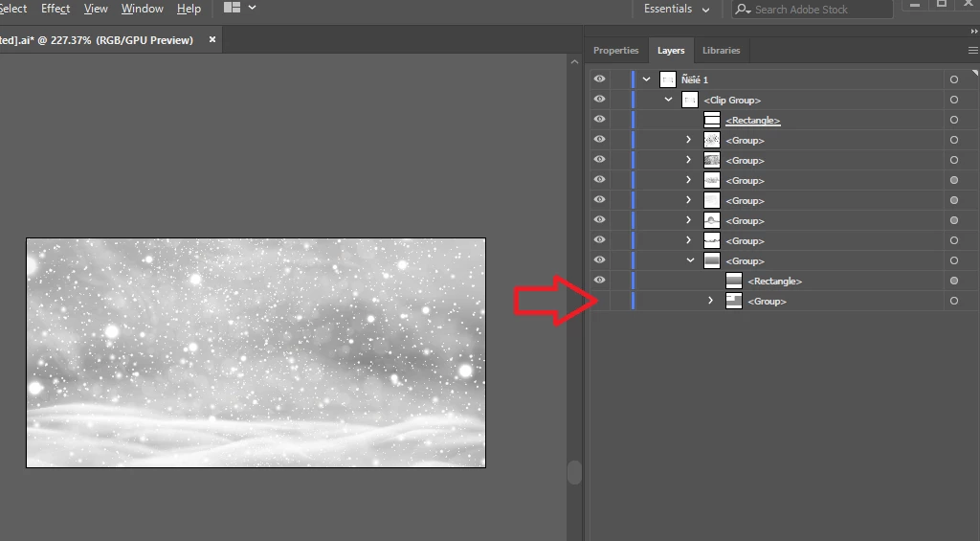Click the gradient thumbnail of the expanded Group
The width and height of the screenshot is (980, 541).
(x=712, y=260)
